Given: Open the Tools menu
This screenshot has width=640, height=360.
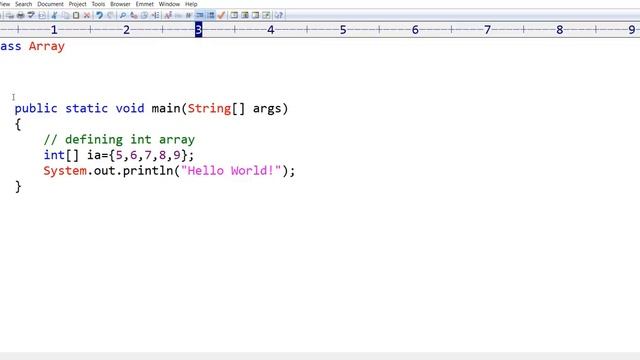Looking at the screenshot, I should 98,4.
